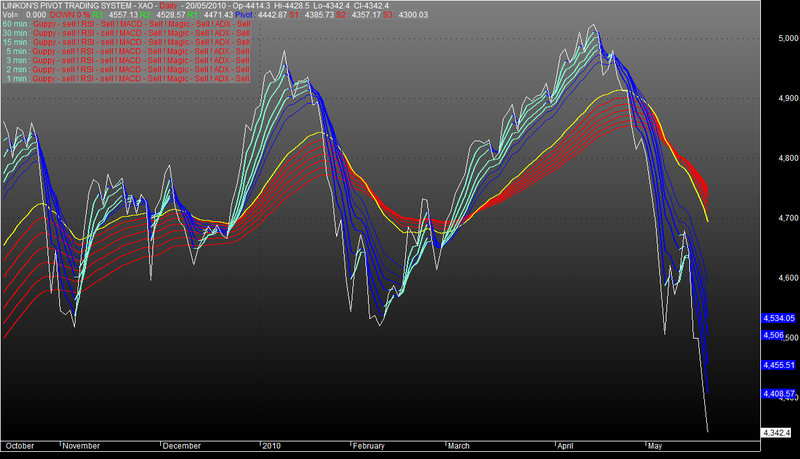Click the March label on time axis
This screenshot has height=459, width=800.
[x=459, y=446]
